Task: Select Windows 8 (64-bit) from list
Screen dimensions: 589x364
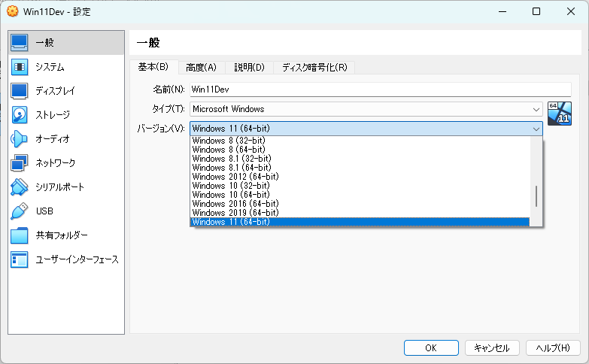Action: pyautogui.click(x=360, y=150)
